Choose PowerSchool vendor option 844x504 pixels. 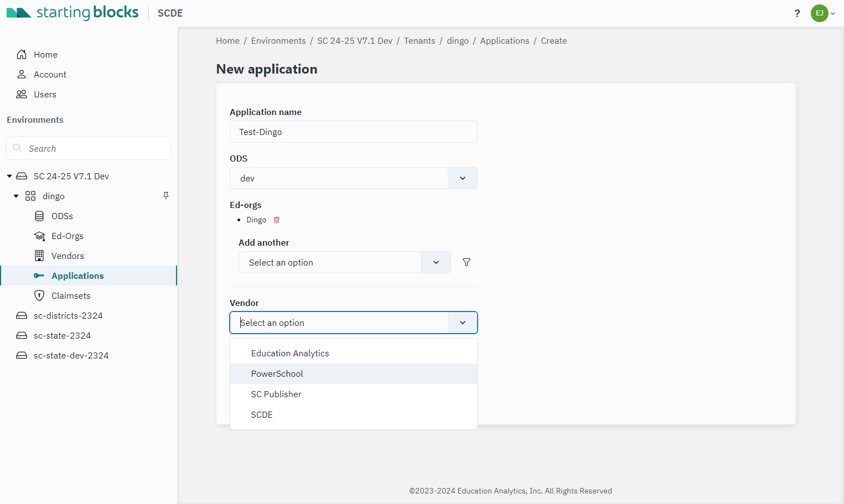click(x=354, y=373)
